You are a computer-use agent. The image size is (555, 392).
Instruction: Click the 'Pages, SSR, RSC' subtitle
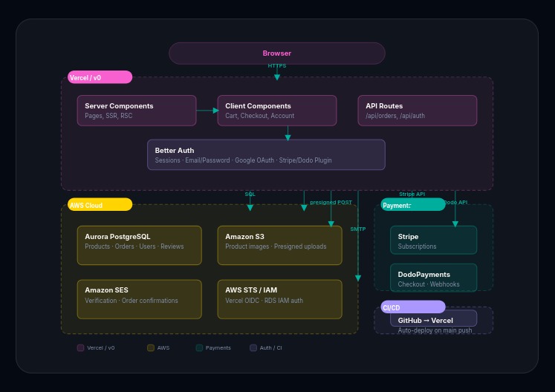108,116
